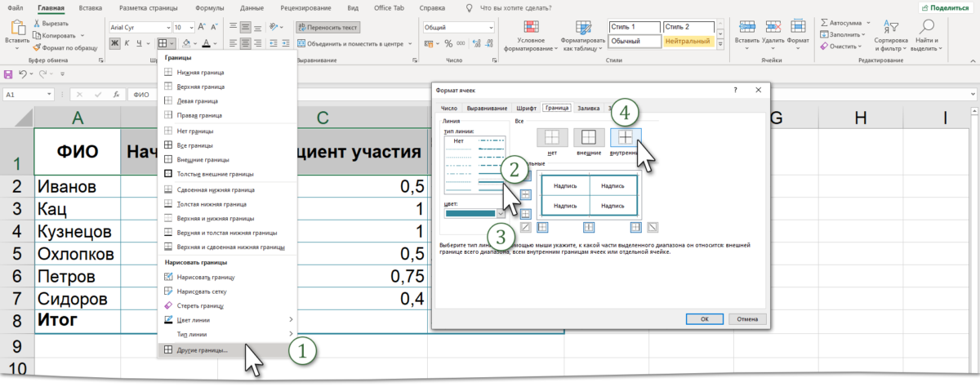Click the 'Внешние' outline border preset
Screen dimensions: 980x387
589,139
